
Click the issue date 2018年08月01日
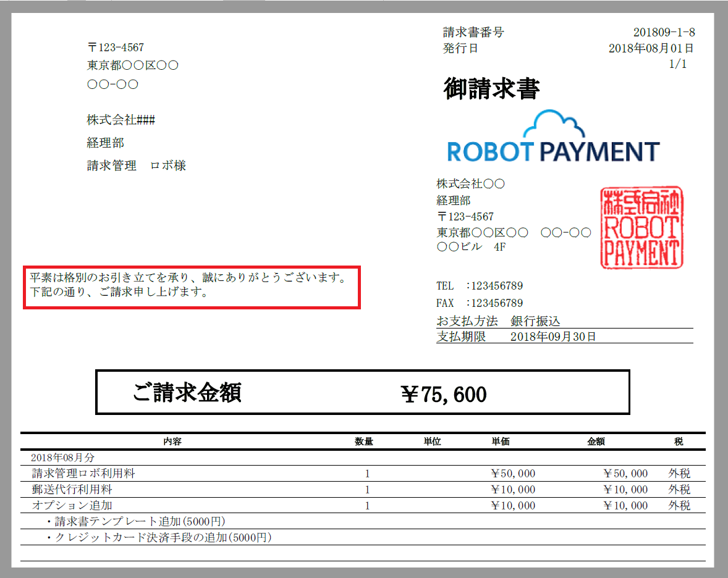651,48
